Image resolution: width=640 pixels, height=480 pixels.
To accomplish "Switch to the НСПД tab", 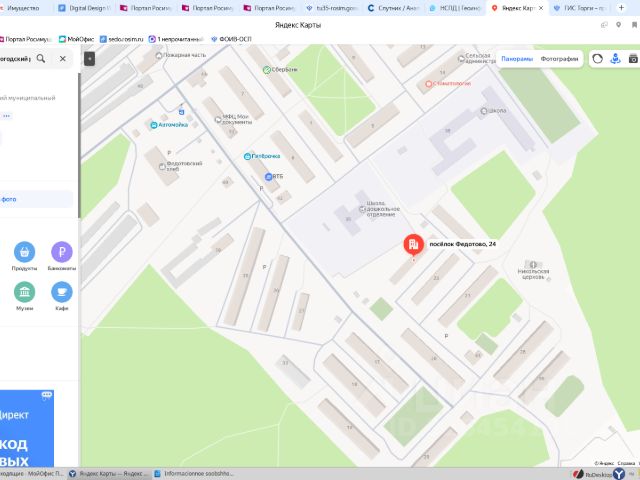I will tap(456, 8).
